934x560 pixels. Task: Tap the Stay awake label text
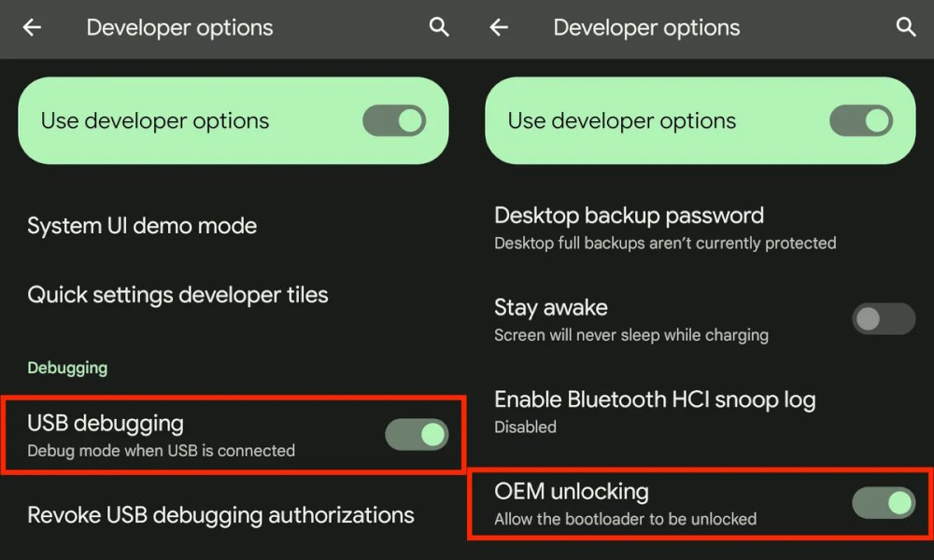pos(551,308)
